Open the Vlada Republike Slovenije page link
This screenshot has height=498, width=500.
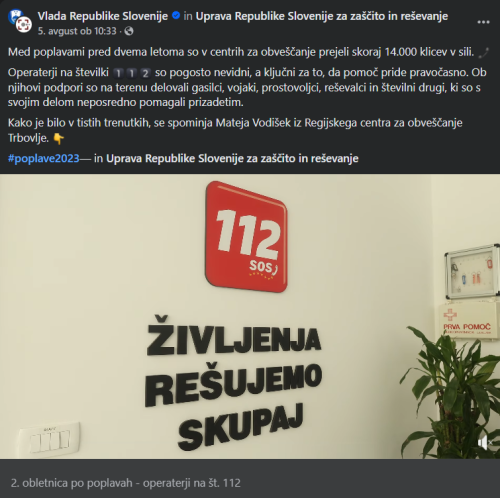pos(103,16)
